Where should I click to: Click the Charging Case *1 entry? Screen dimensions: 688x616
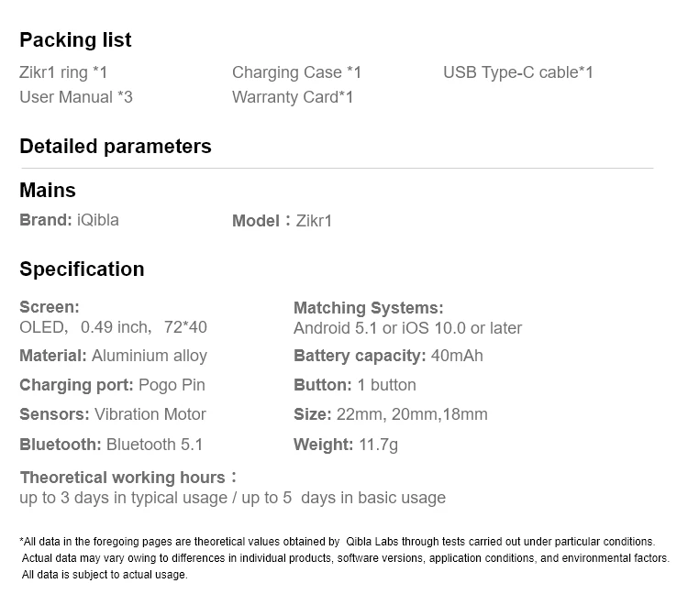pyautogui.click(x=296, y=72)
